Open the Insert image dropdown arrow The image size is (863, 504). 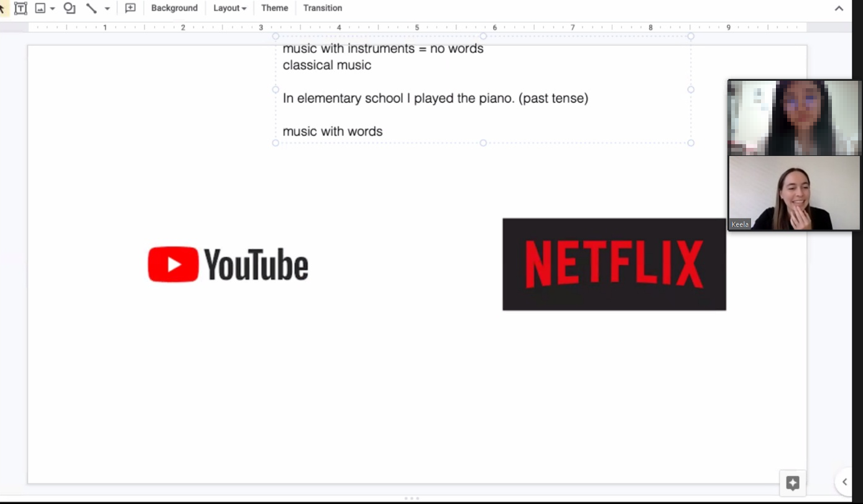[x=52, y=9]
